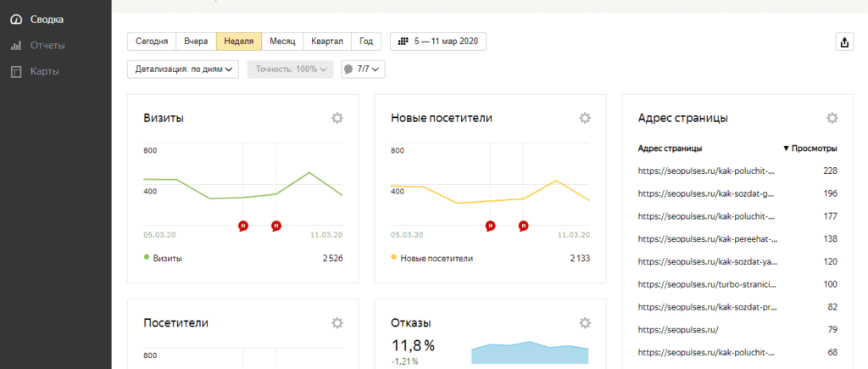The height and width of the screenshot is (369, 868).
Task: Click the 11,8 % bounce rate value
Action: 413,346
